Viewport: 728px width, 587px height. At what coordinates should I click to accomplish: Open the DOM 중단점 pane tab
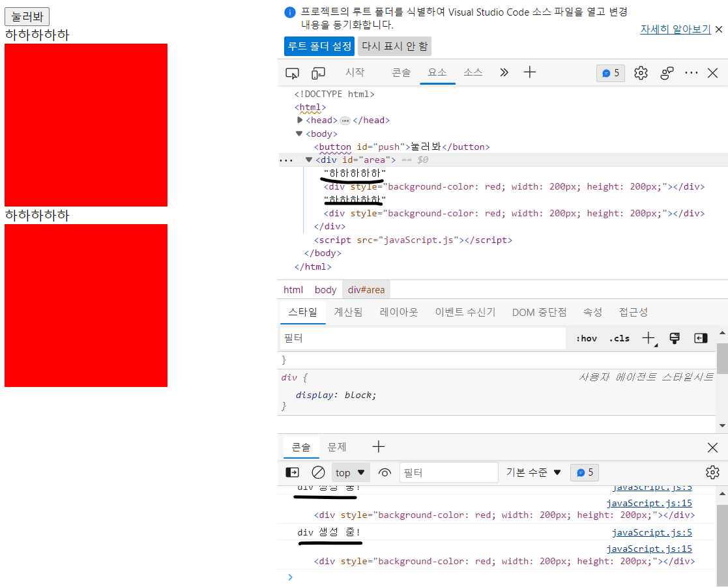(x=540, y=312)
